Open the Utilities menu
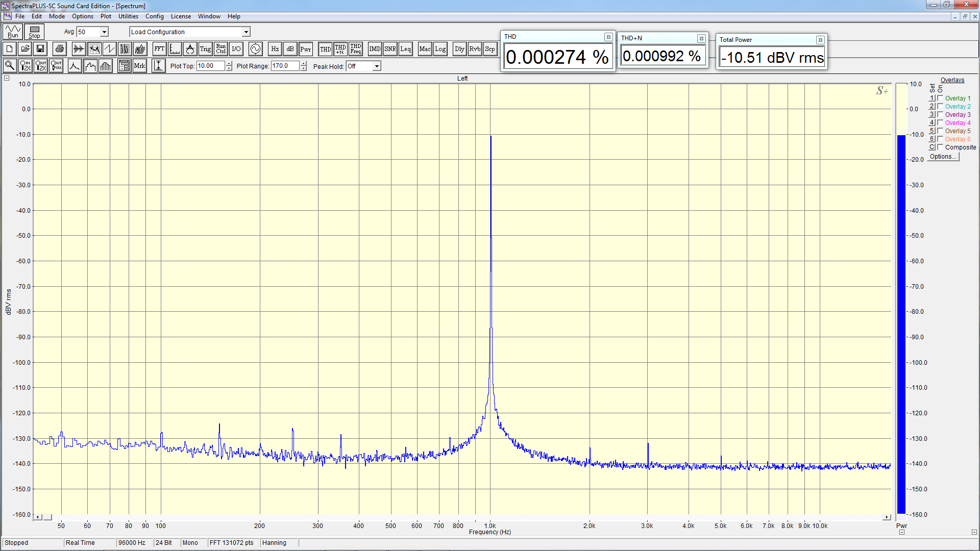 pos(128,16)
